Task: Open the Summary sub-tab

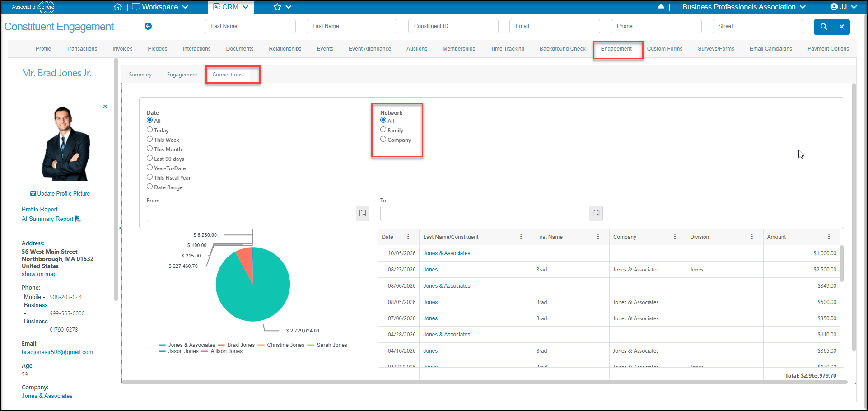Action: 140,75
